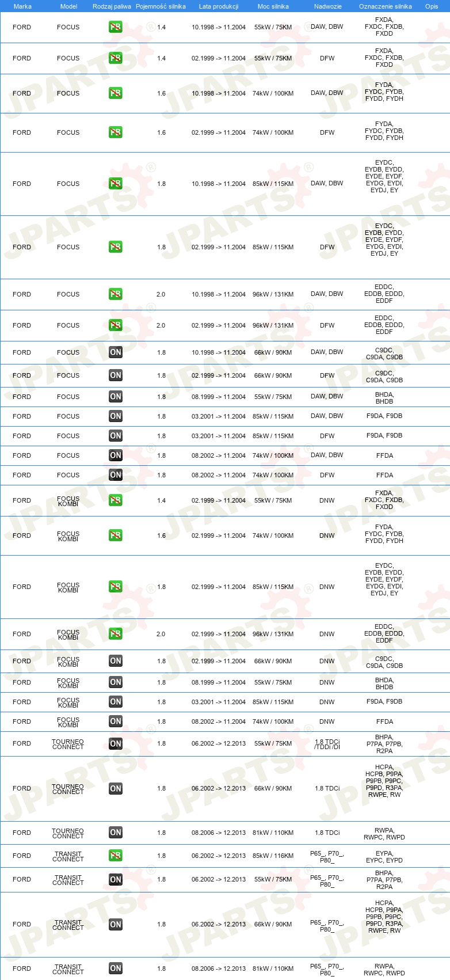The height and width of the screenshot is (980, 450).
Task: Select 2.0 capacity in Focus Kombi row
Action: tap(161, 634)
